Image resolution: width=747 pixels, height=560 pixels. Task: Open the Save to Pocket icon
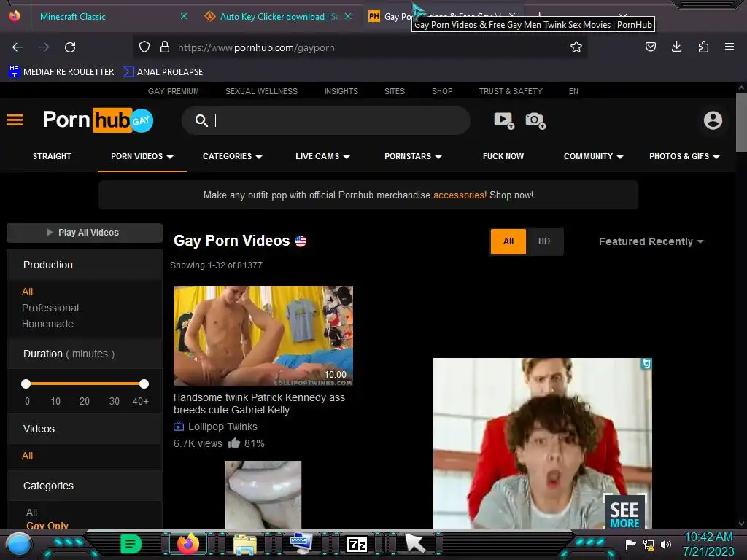(650, 47)
